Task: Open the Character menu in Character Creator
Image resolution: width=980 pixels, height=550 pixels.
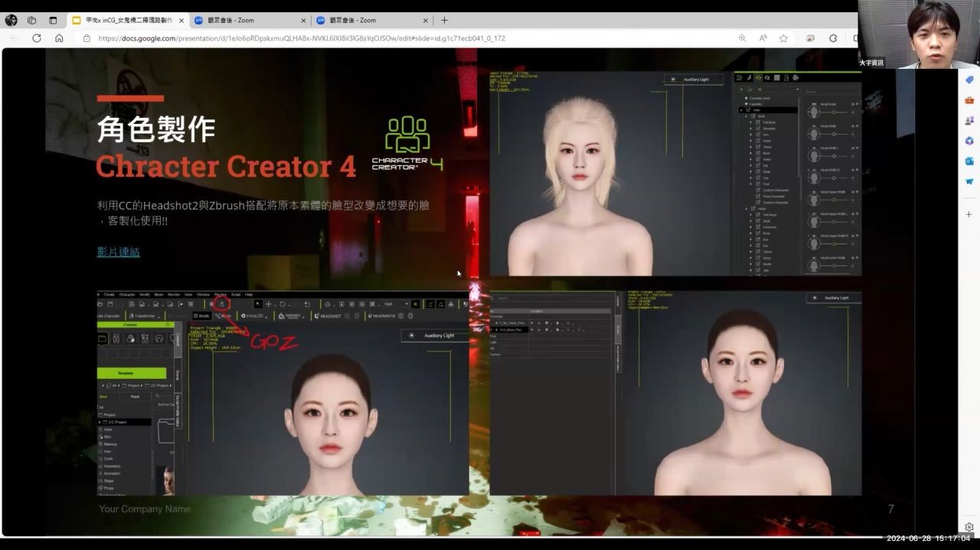Action: pos(126,295)
